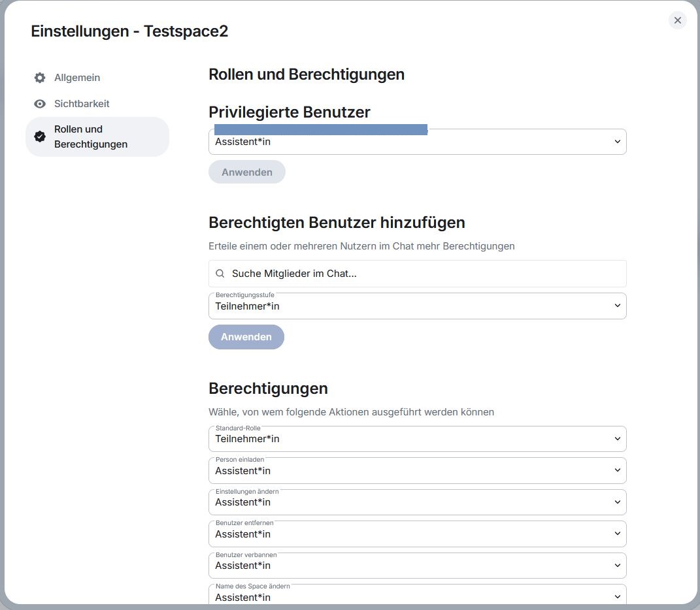The height and width of the screenshot is (610, 700).
Task: Close the Einstellungen dialog with X
Action: pyautogui.click(x=677, y=20)
